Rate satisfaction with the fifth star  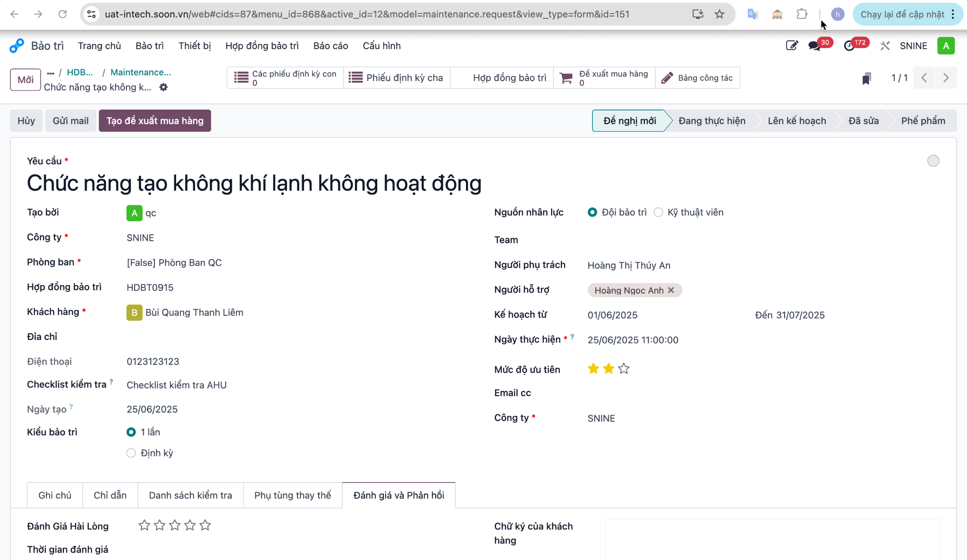205,525
